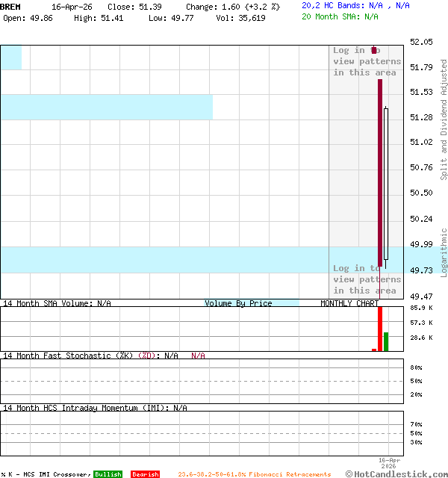The height and width of the screenshot is (478, 448).
Task: Click the 'Logarithmic' axis scale label
Action: [444, 252]
